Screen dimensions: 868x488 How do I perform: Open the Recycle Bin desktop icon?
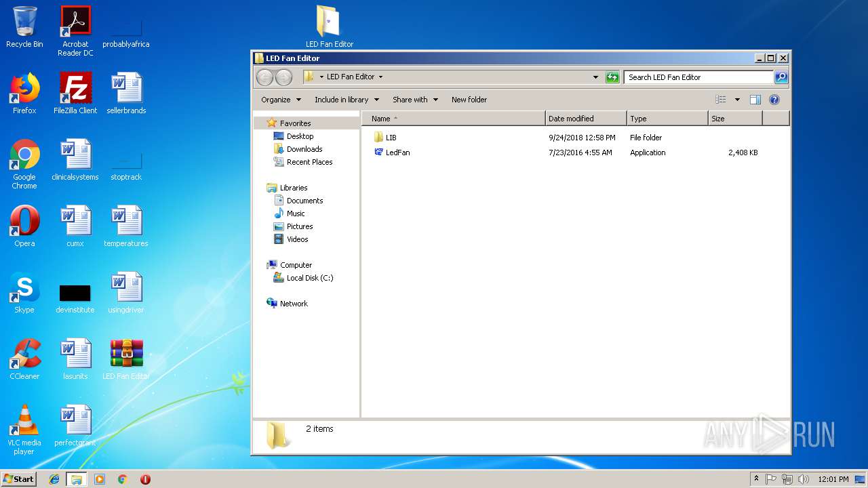pyautogui.click(x=24, y=27)
